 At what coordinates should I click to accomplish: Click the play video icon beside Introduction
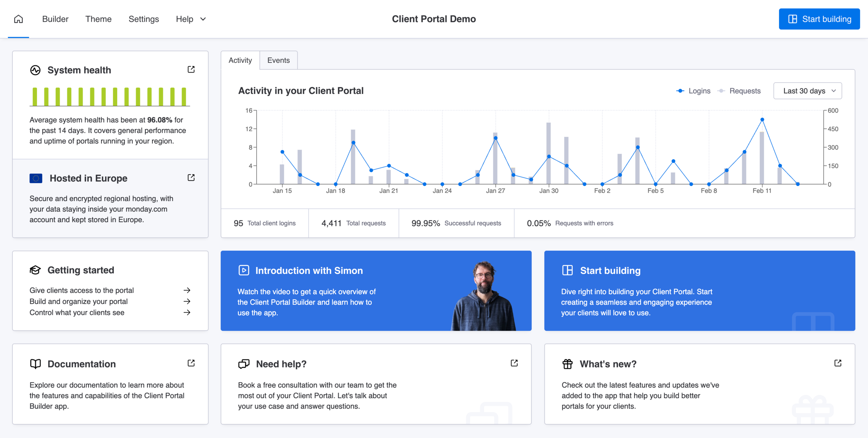click(244, 270)
